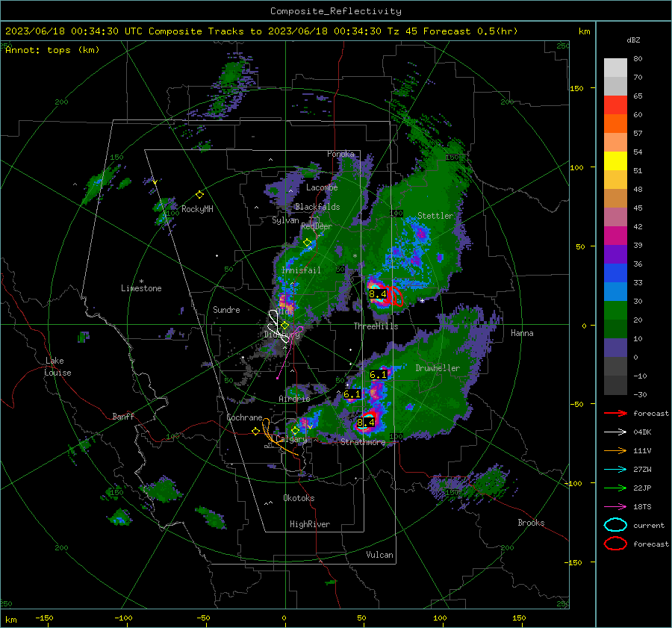Click the yellow diamond marker below RedDeer
Image resolution: width=672 pixels, height=628 pixels.
pos(307,243)
